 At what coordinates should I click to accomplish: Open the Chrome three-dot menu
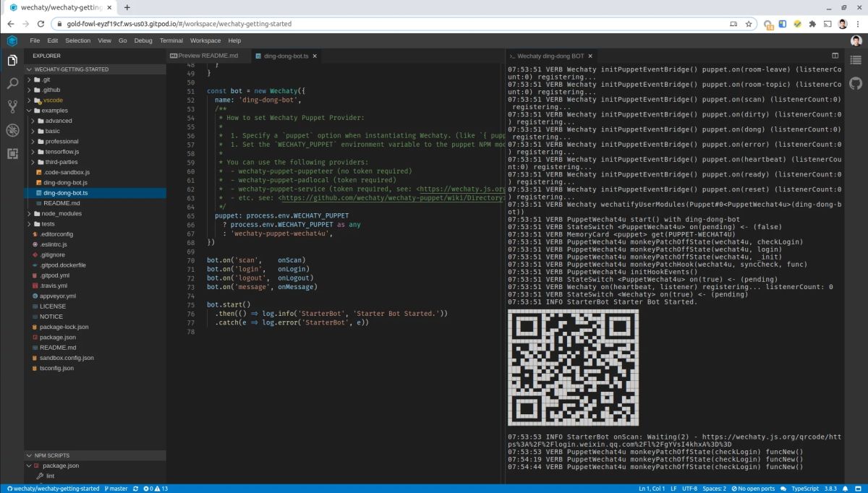point(857,24)
